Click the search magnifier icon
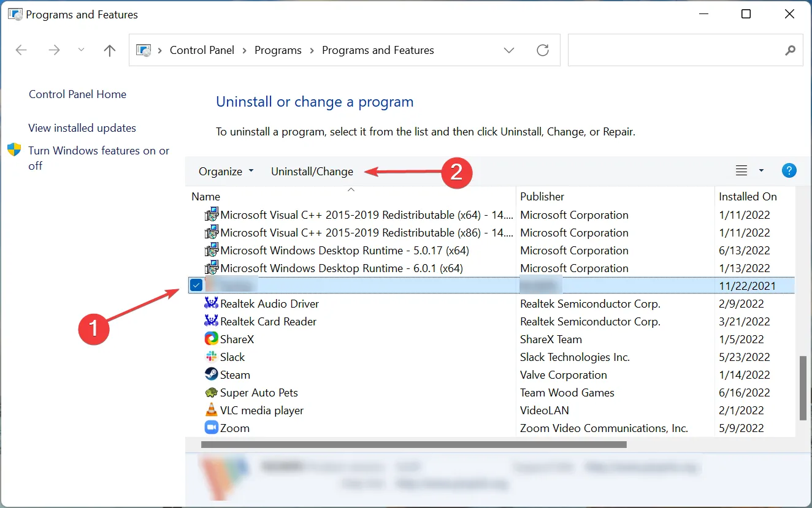Image resolution: width=812 pixels, height=508 pixels. tap(790, 50)
